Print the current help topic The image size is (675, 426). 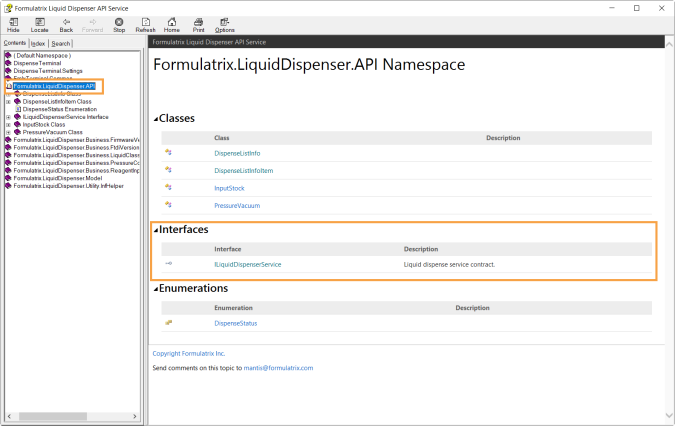(x=197, y=24)
